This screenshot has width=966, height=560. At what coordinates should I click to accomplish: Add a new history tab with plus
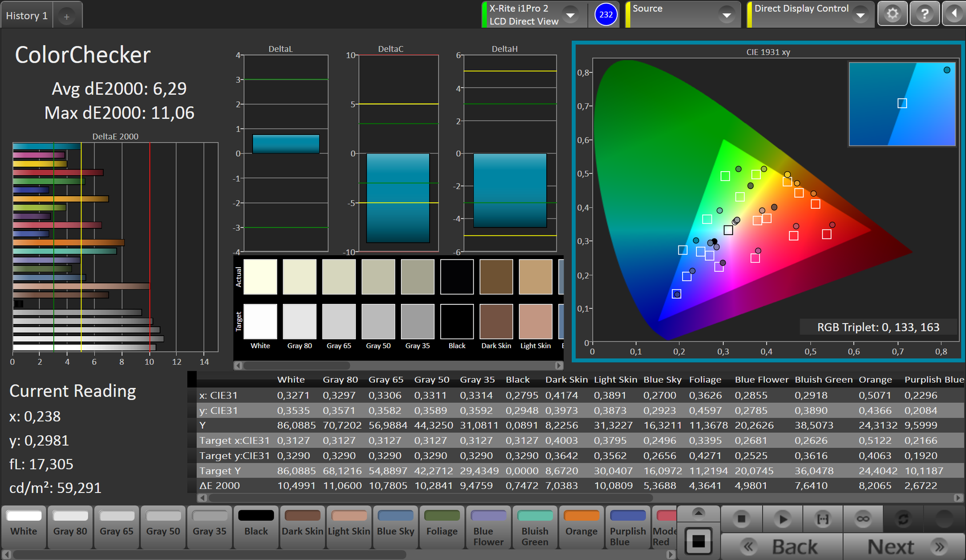click(x=66, y=17)
